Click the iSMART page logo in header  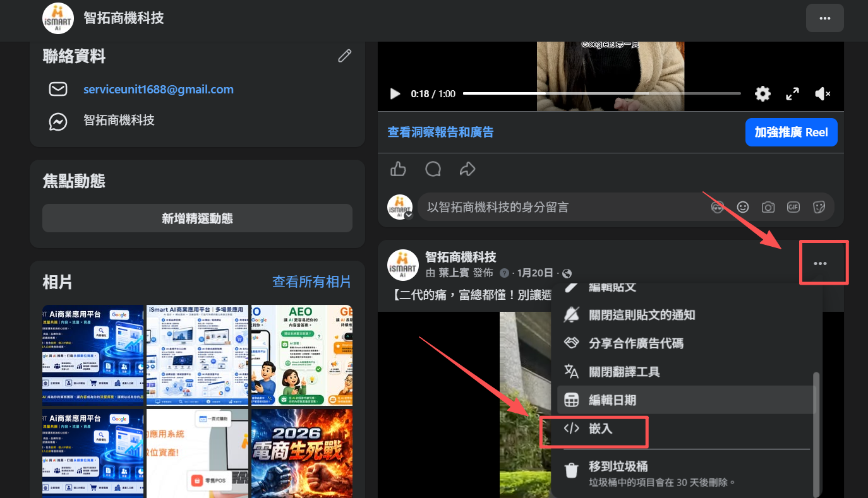(58, 18)
